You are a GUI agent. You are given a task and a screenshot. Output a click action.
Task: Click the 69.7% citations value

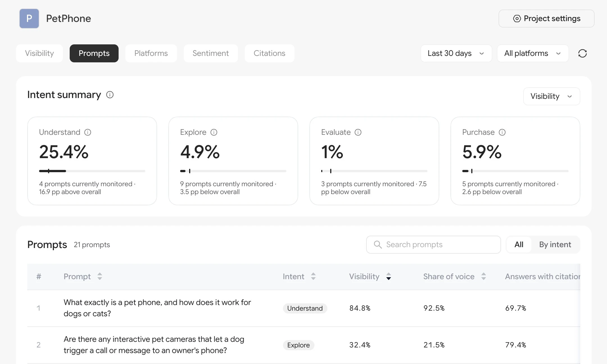[516, 308]
